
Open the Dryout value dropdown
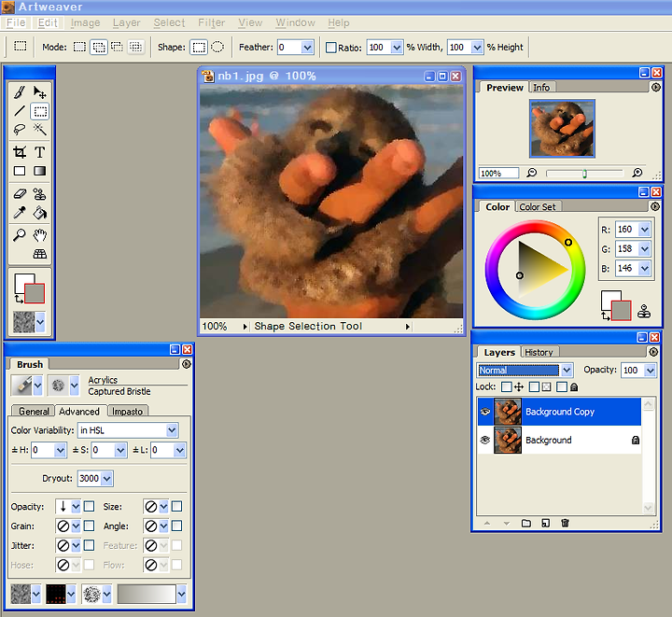[x=107, y=478]
